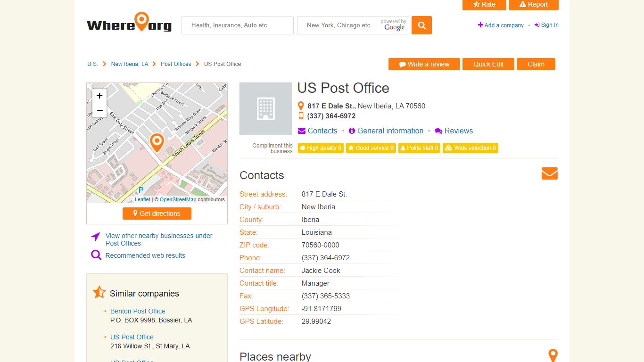
Task: Go to Post Offices breadcrumb
Action: click(176, 64)
